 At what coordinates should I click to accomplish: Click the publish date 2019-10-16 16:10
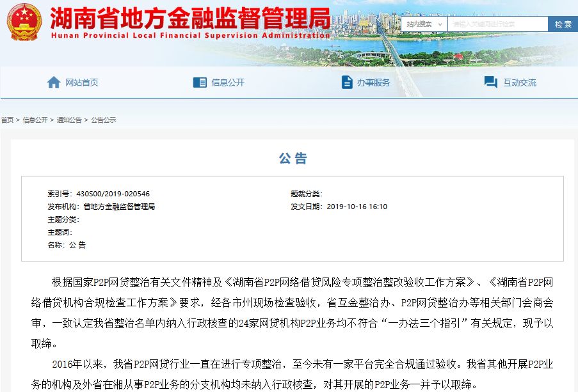[357, 207]
